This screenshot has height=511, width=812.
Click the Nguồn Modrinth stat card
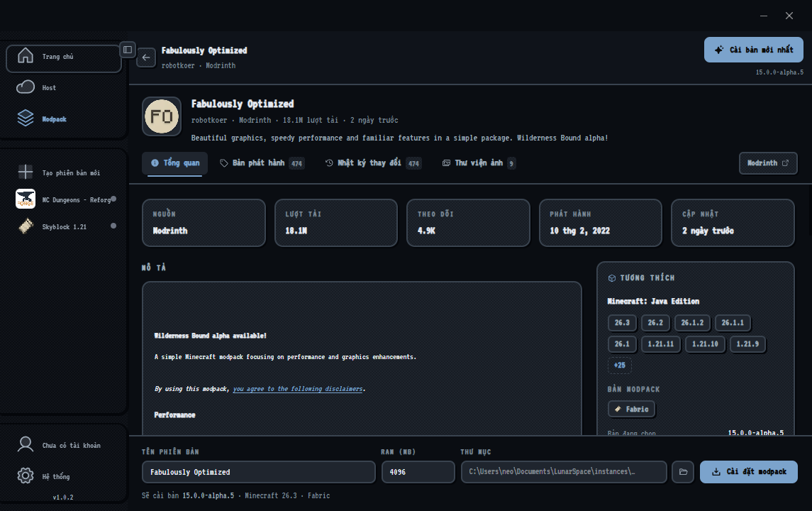coord(204,223)
